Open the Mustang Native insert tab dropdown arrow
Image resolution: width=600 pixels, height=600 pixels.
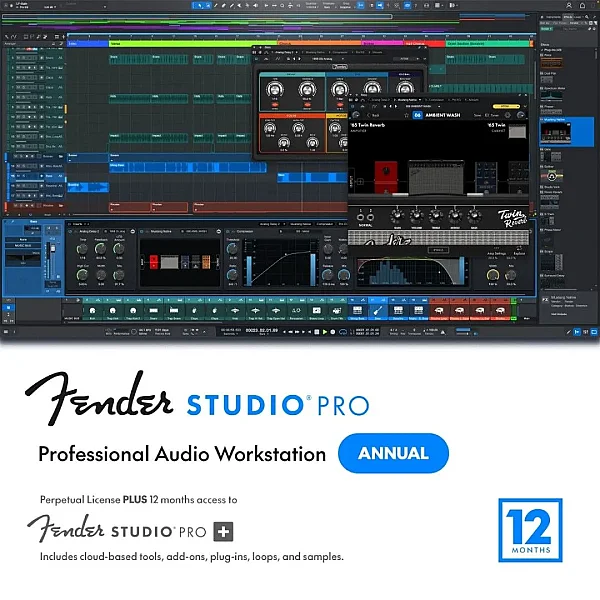tap(420, 100)
